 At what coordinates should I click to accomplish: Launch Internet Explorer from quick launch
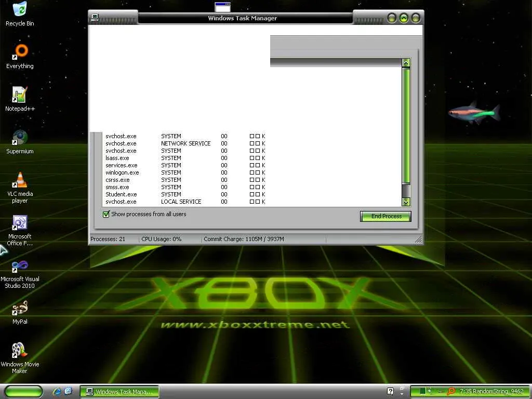coord(57,391)
